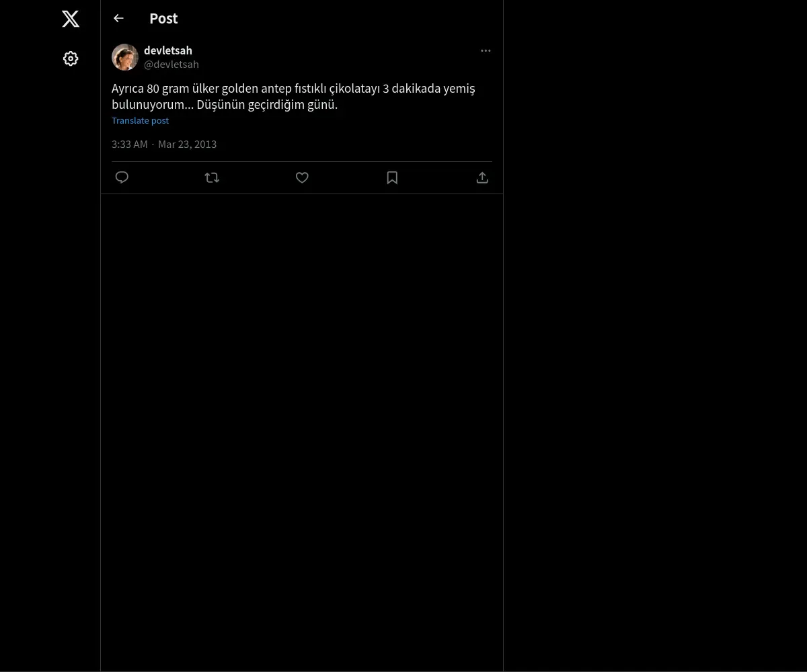Share the post via the upload icon
This screenshot has width=807, height=672.
482,177
